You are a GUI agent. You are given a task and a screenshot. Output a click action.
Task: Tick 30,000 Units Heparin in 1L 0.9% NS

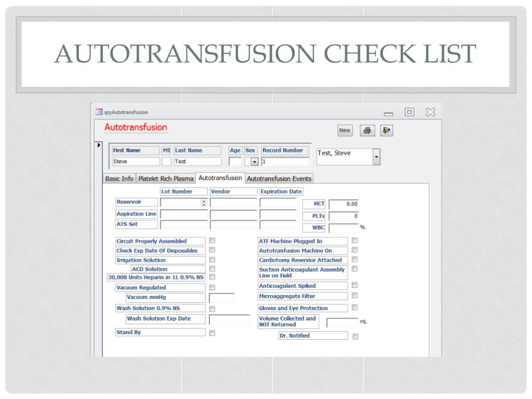coord(212,277)
